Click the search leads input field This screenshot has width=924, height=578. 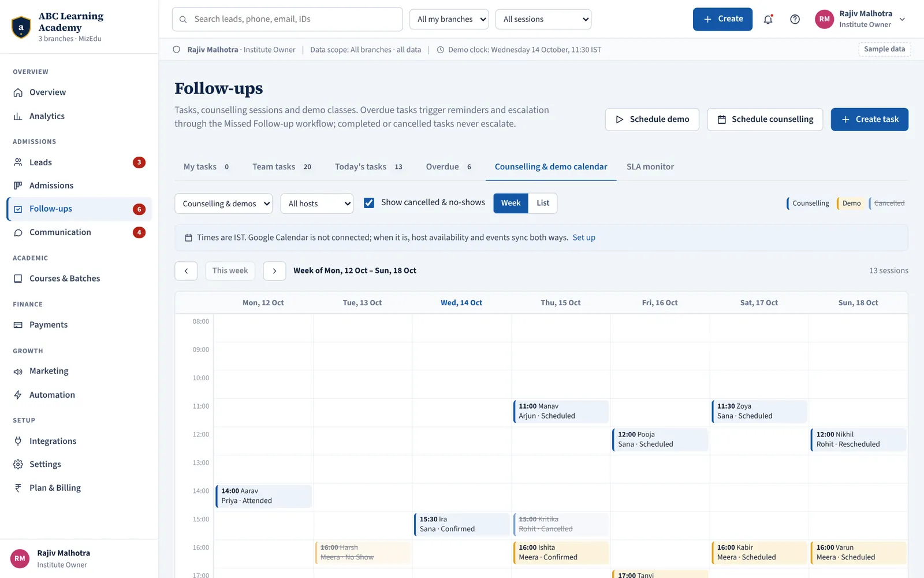click(x=287, y=19)
